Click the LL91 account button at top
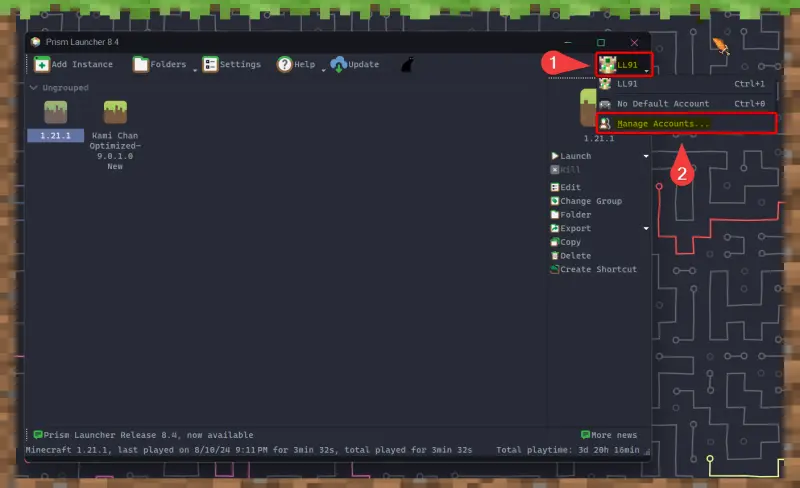This screenshot has width=800, height=488. tap(624, 65)
